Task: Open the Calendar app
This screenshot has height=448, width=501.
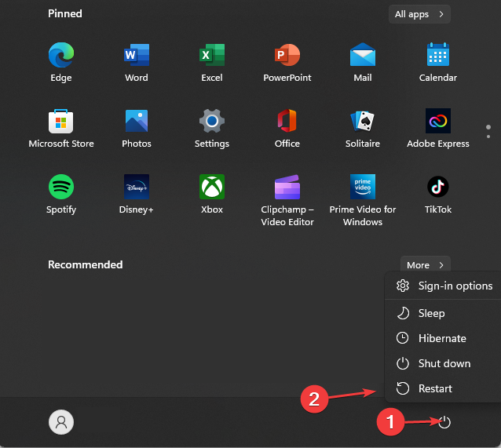Action: [x=438, y=62]
